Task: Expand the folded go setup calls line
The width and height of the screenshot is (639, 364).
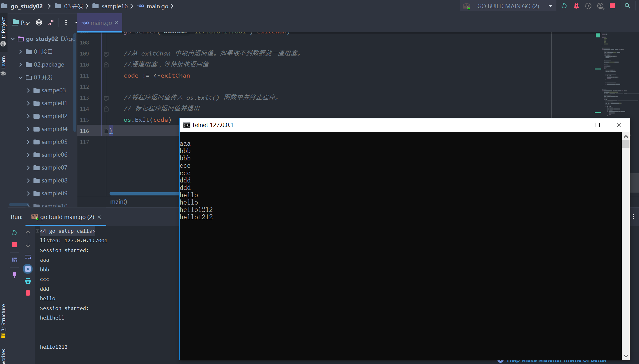Action: (x=37, y=231)
